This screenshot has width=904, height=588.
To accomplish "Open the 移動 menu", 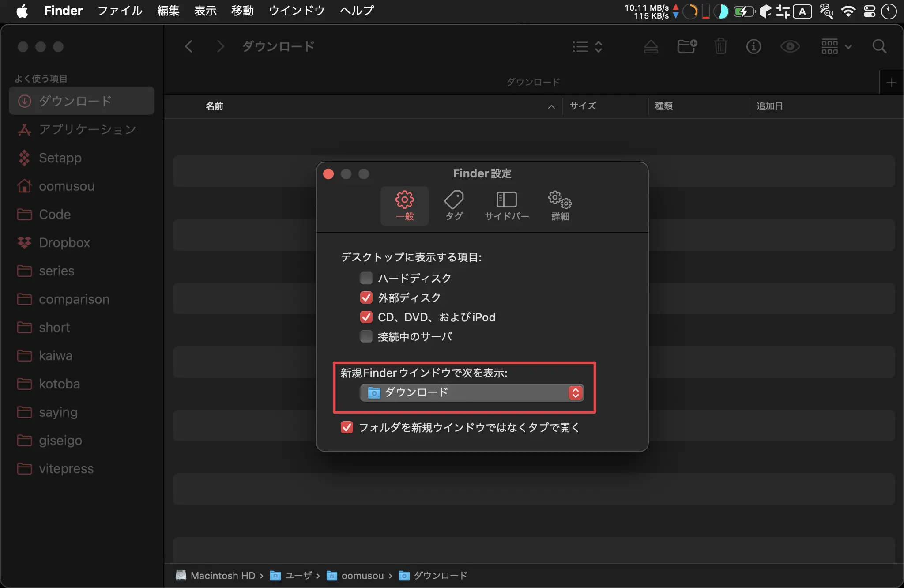I will 242,11.
